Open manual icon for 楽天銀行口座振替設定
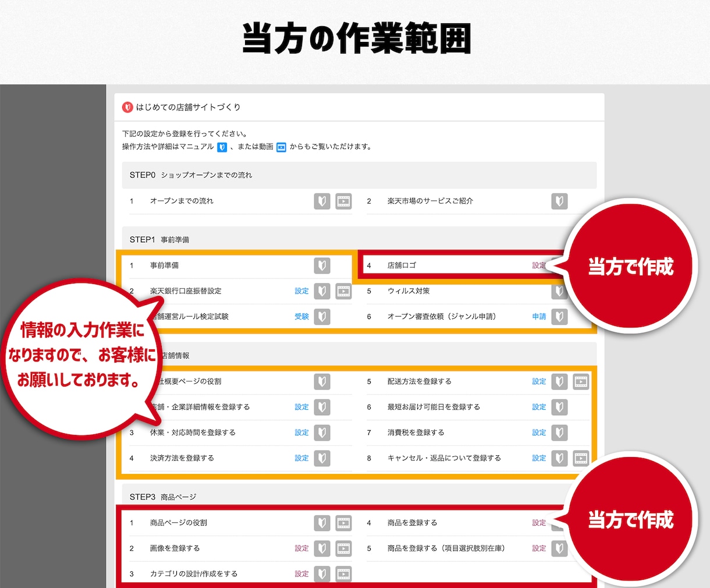The width and height of the screenshot is (710, 588). [x=322, y=291]
